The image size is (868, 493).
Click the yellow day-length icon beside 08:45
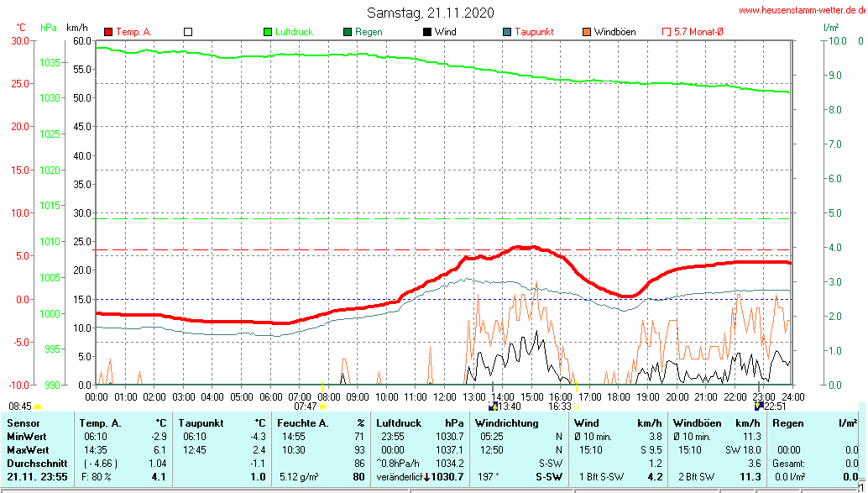[x=38, y=406]
